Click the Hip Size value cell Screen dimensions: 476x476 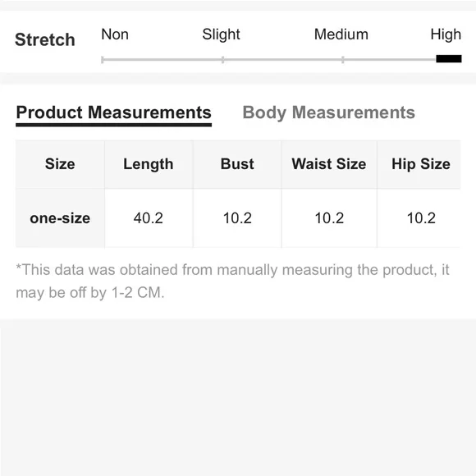pos(420,218)
